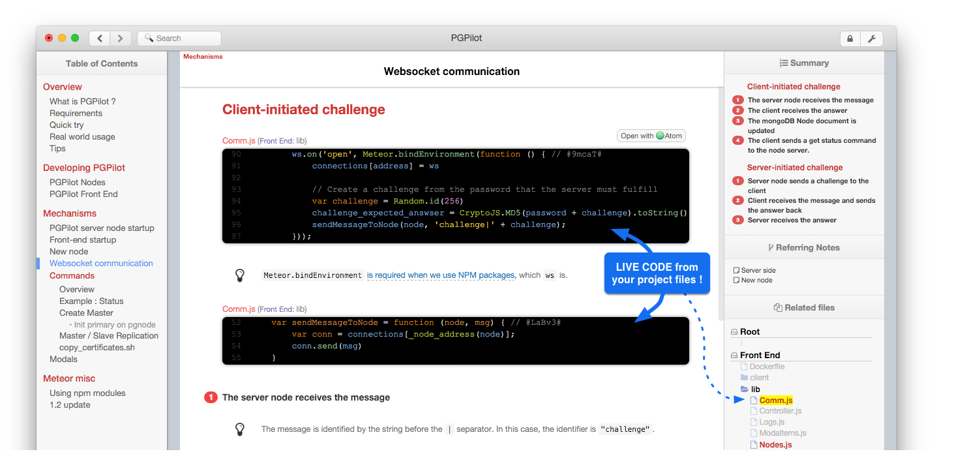Open the Comm.js file icon in Related files

tap(753, 400)
